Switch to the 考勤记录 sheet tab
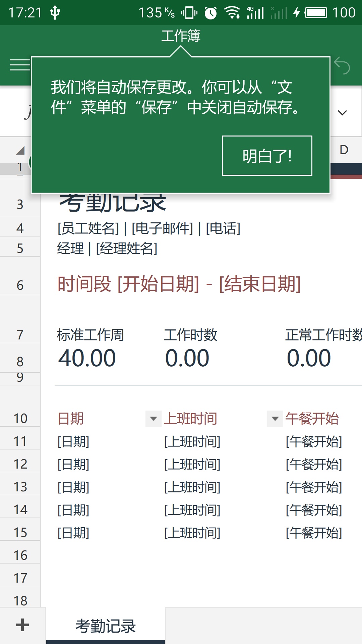 (x=106, y=626)
